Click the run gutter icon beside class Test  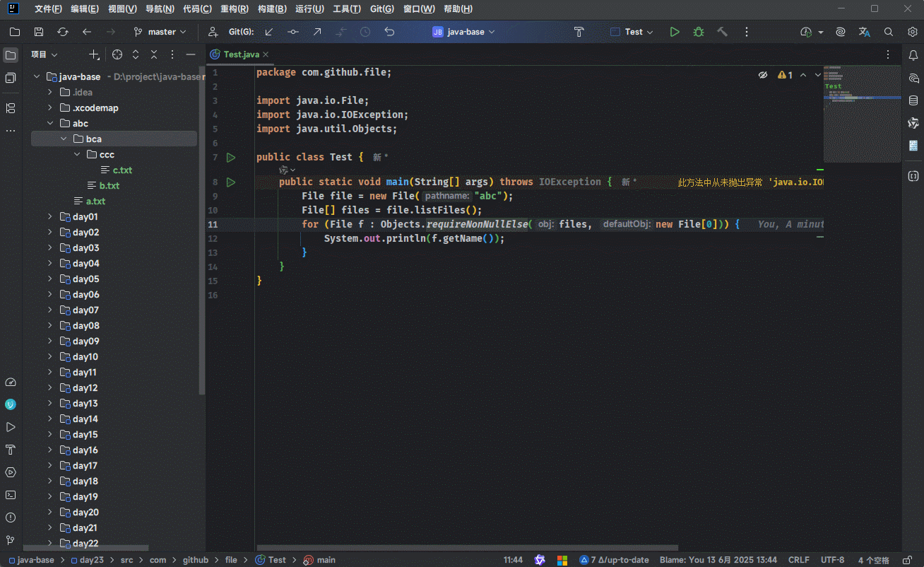point(230,158)
